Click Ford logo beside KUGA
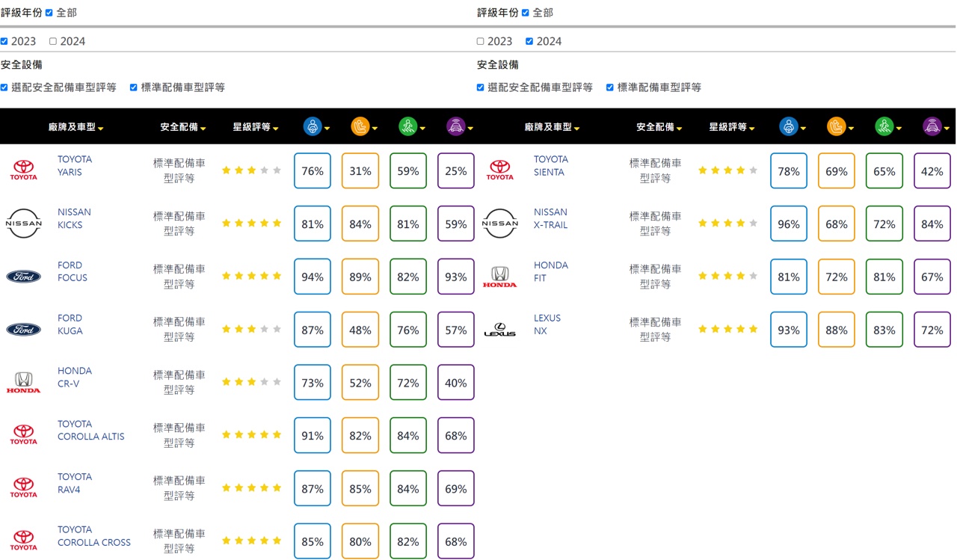The image size is (957, 560). click(23, 330)
